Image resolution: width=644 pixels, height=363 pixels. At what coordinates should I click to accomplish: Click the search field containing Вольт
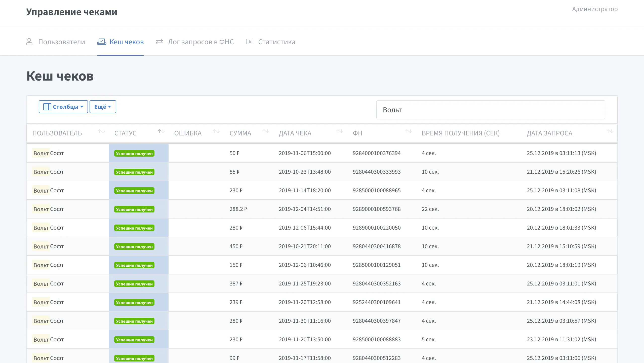pos(490,110)
